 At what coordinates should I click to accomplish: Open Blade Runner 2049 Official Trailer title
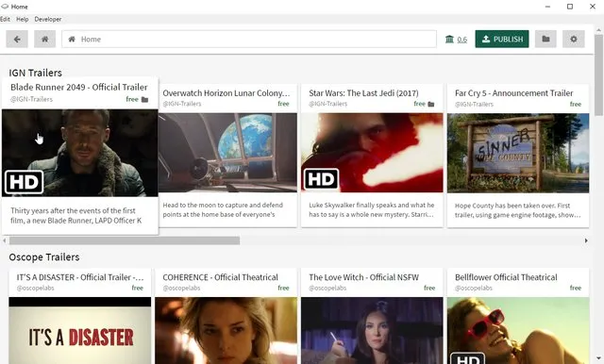[79, 88]
